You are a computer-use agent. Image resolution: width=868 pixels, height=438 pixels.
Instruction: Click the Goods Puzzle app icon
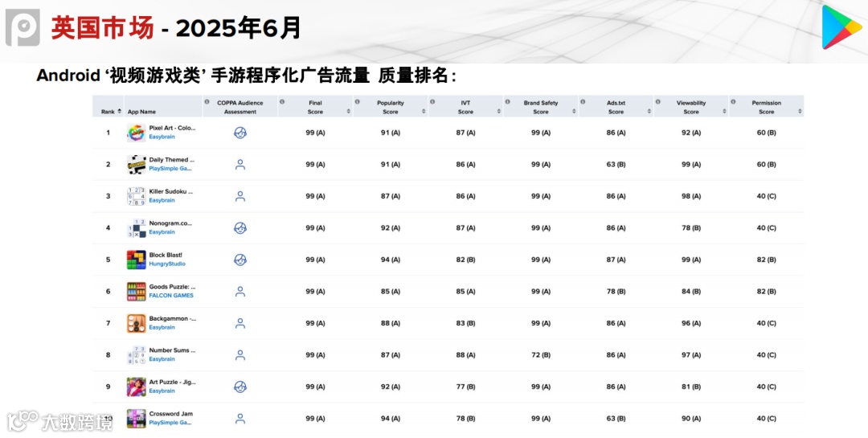[x=136, y=291]
